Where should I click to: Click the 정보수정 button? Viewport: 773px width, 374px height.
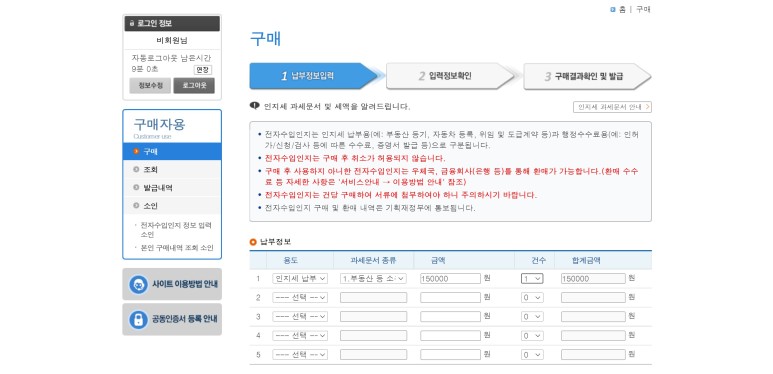click(x=150, y=85)
